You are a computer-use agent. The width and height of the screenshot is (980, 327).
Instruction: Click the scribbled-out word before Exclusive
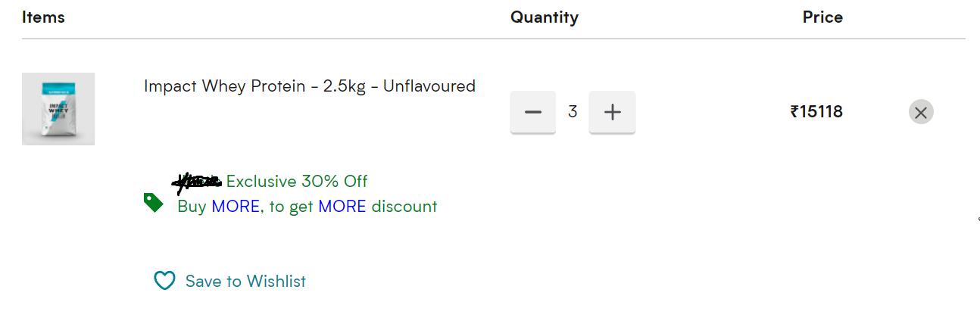198,182
